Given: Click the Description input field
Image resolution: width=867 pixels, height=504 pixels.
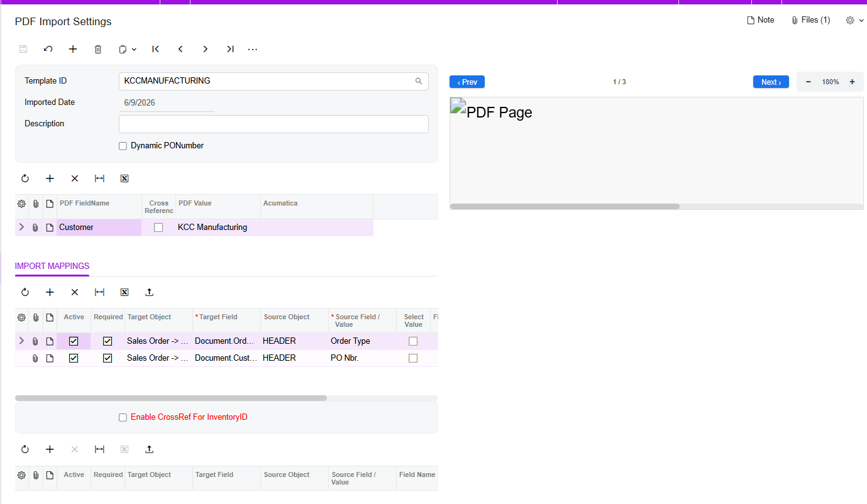Looking at the screenshot, I should coord(273,124).
